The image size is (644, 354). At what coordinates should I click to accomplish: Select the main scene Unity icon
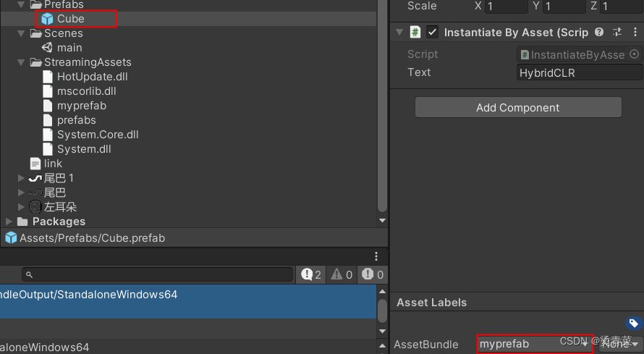[47, 48]
